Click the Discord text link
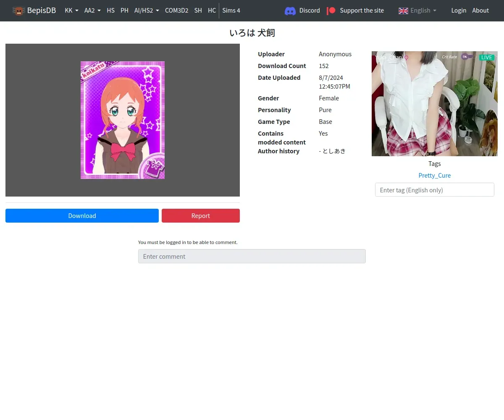Screen dimensions: 504x420 click(310, 10)
